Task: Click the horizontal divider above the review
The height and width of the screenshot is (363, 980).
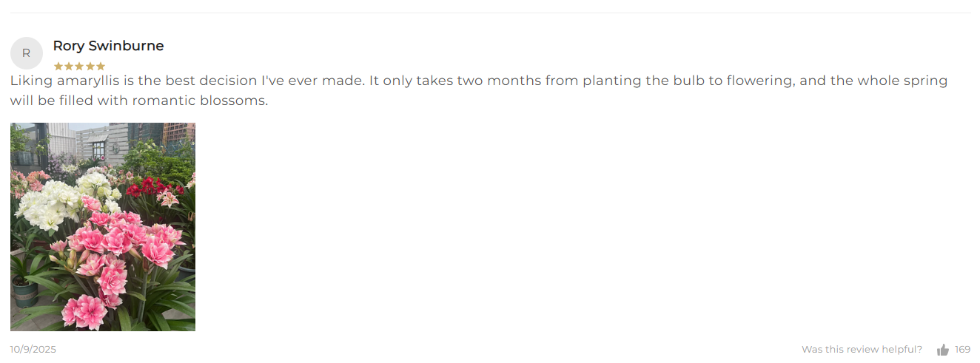Action: 490,13
